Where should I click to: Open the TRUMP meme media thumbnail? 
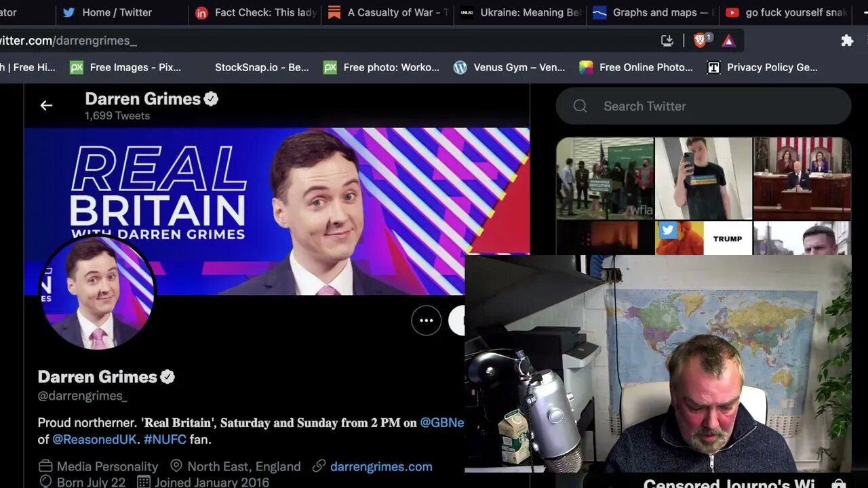(x=703, y=238)
